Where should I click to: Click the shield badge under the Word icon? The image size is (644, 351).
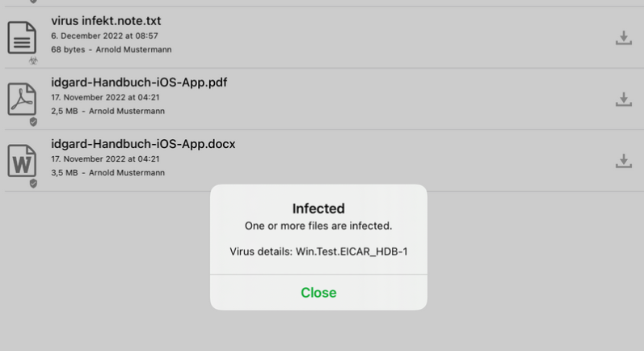tap(33, 184)
